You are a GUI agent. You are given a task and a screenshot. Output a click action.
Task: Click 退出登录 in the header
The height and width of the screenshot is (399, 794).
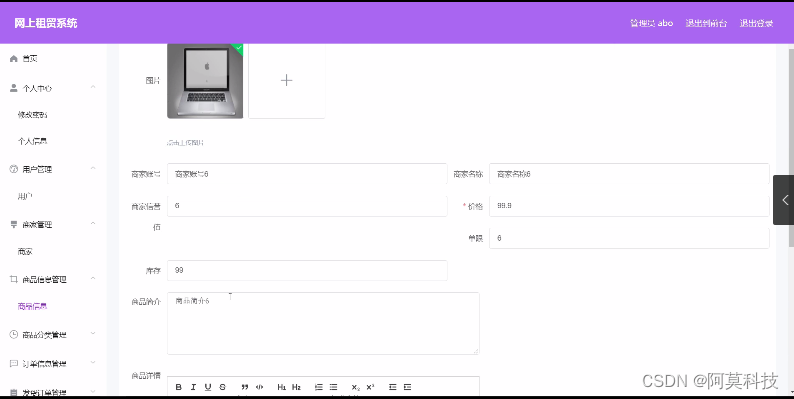[756, 23]
